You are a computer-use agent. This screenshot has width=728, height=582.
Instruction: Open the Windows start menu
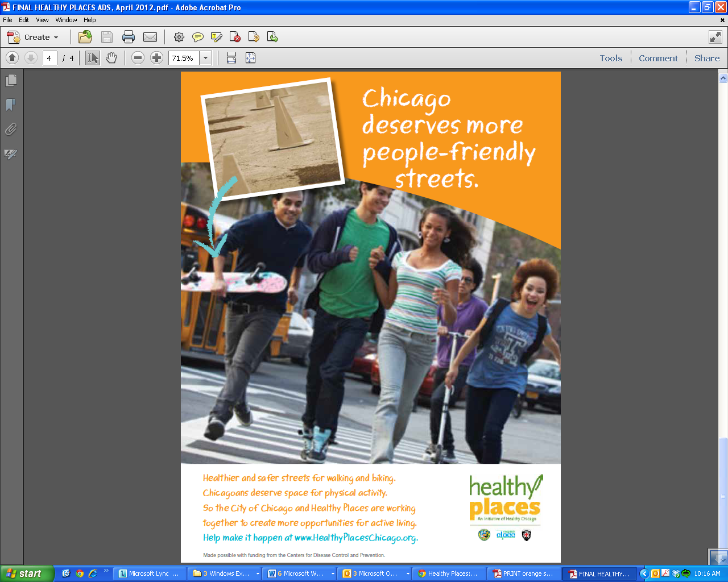pyautogui.click(x=27, y=573)
